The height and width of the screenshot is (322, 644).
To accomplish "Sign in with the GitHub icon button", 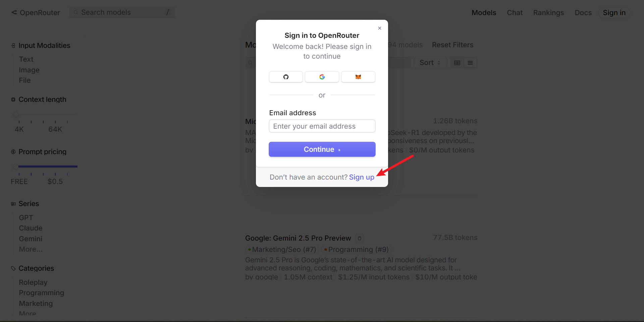I will pyautogui.click(x=286, y=77).
